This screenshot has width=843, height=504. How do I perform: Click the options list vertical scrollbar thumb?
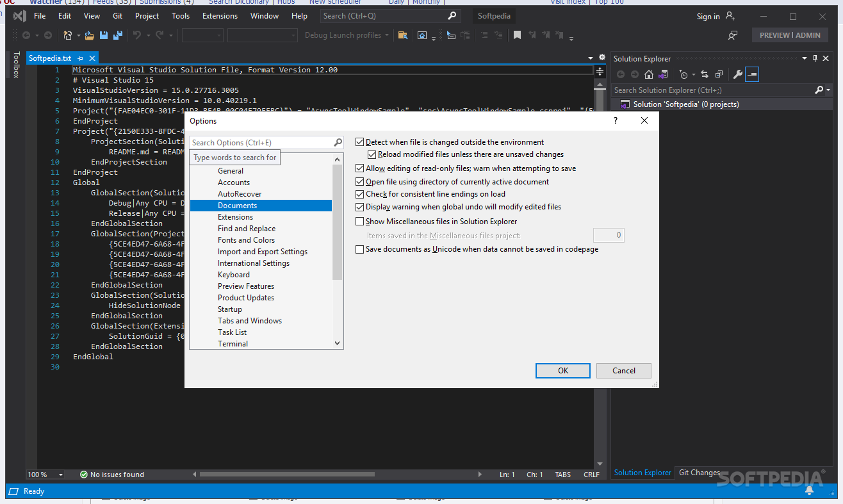tap(338, 222)
